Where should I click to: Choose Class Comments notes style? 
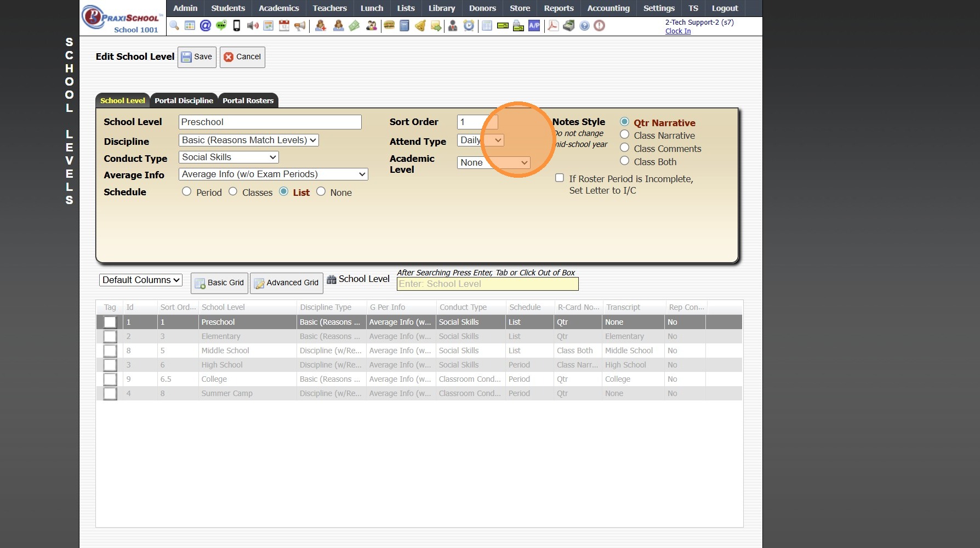[624, 148]
